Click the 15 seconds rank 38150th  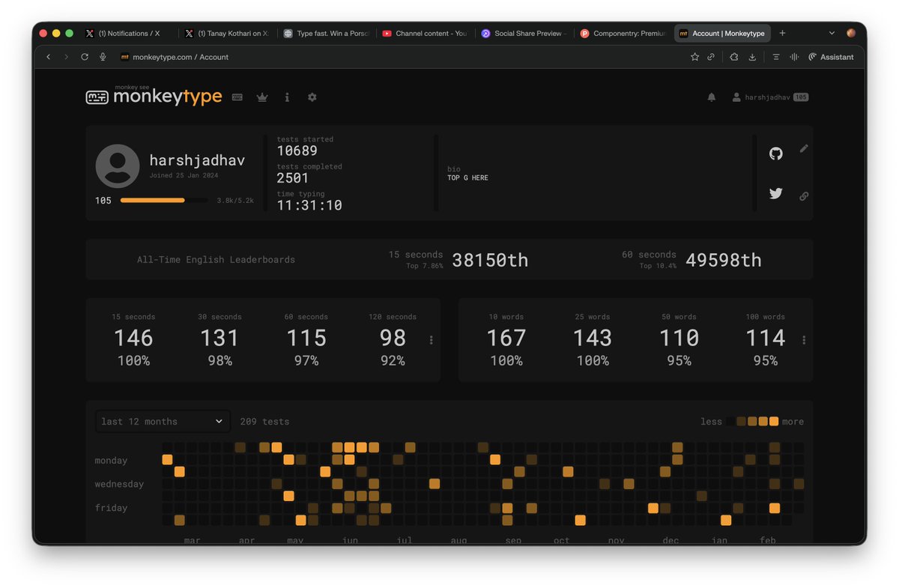pos(490,260)
